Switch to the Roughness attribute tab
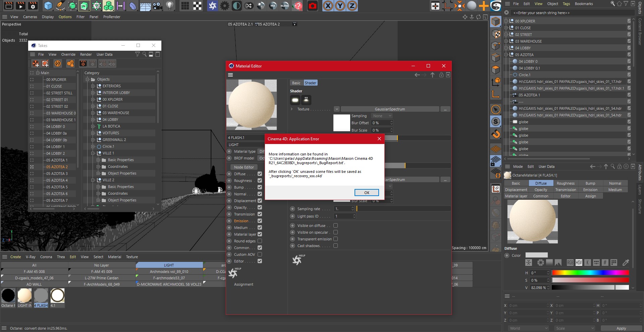 (566, 183)
